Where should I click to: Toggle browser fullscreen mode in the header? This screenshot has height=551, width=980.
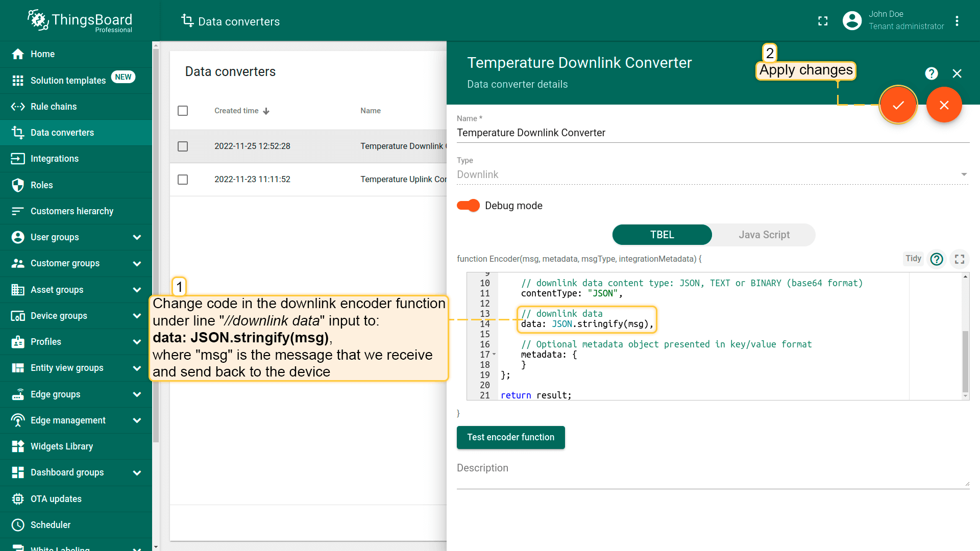tap(823, 21)
